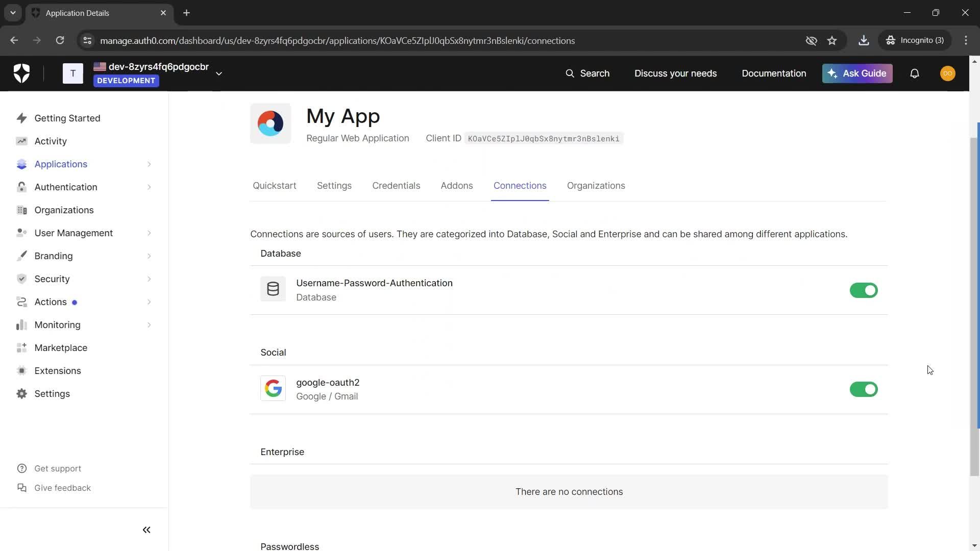Open site information icon in address bar
The width and height of the screenshot is (980, 551).
tap(87, 41)
